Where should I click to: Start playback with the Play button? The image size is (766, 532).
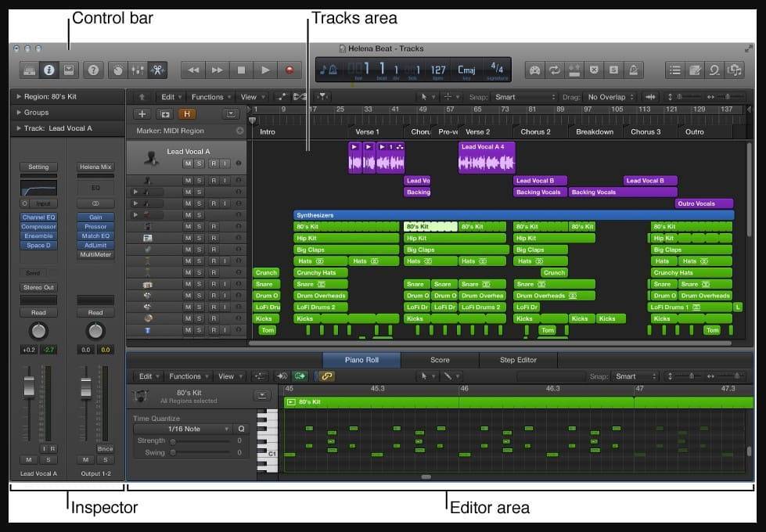(265, 70)
